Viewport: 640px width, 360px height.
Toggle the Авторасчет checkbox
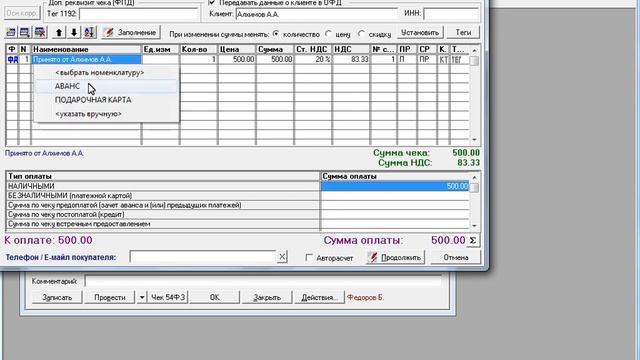coord(309,258)
